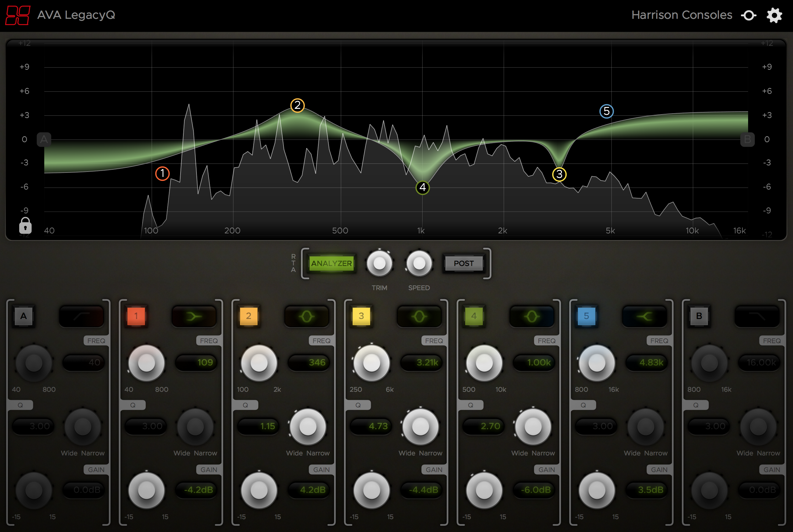The width and height of the screenshot is (793, 532).
Task: Open the settings gear icon
Action: point(774,15)
